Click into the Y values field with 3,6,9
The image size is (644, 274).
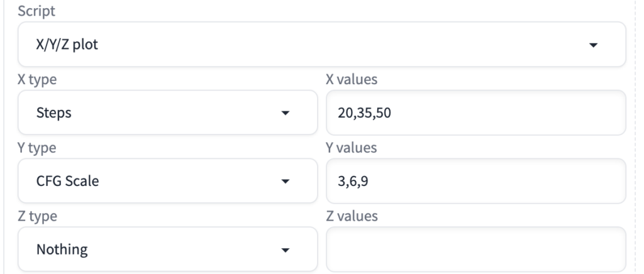(x=475, y=181)
